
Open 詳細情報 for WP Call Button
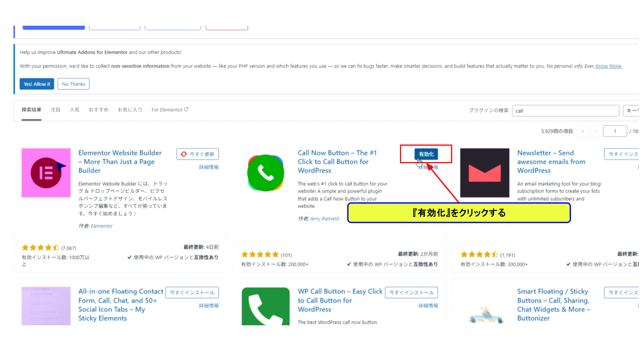pos(428,306)
